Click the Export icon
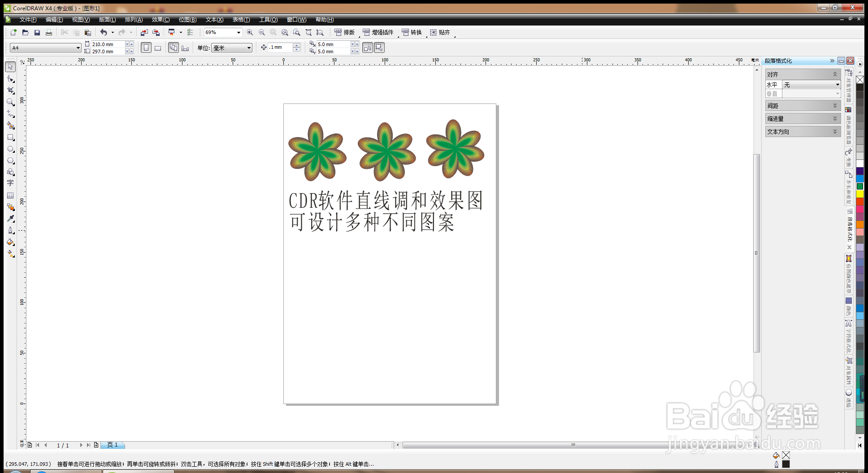 click(156, 32)
